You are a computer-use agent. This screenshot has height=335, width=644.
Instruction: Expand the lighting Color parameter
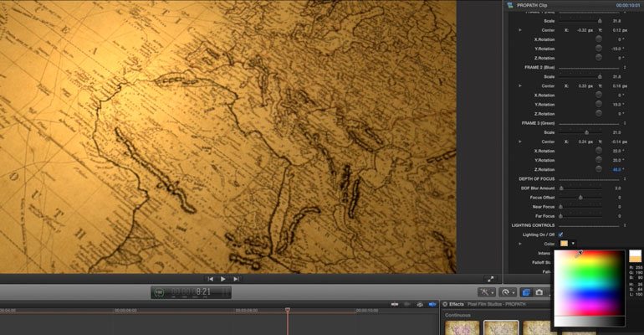coord(520,244)
